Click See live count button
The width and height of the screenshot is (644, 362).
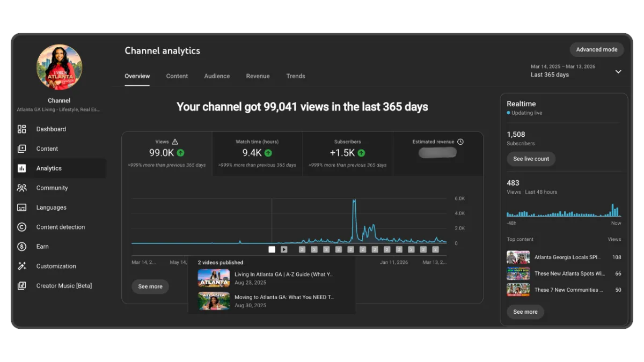(x=531, y=159)
